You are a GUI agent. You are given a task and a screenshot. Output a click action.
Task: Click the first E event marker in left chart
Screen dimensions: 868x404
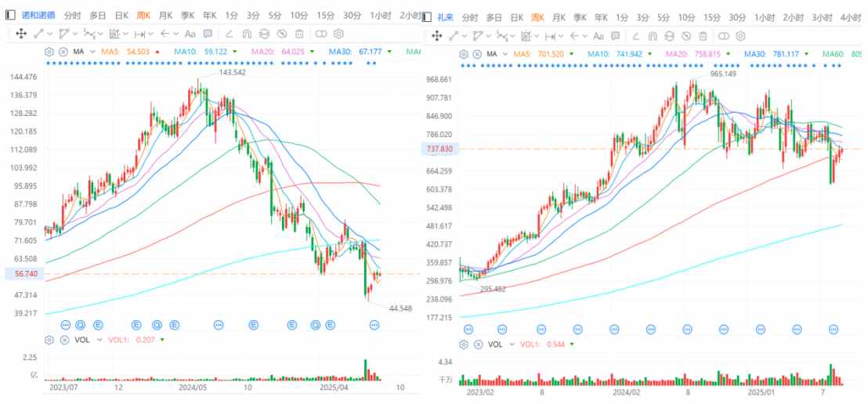[x=99, y=324]
